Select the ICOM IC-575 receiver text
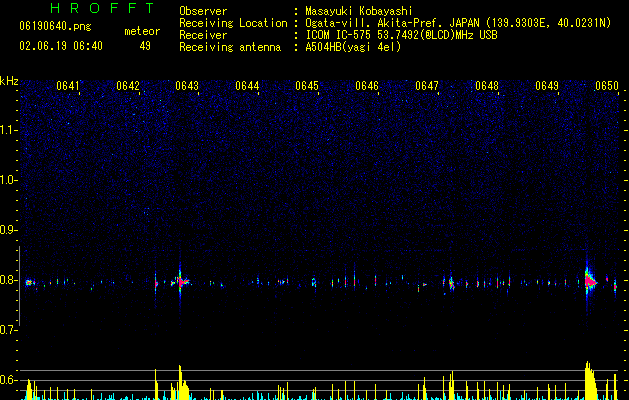This screenshot has height=400, width=629. (401, 35)
